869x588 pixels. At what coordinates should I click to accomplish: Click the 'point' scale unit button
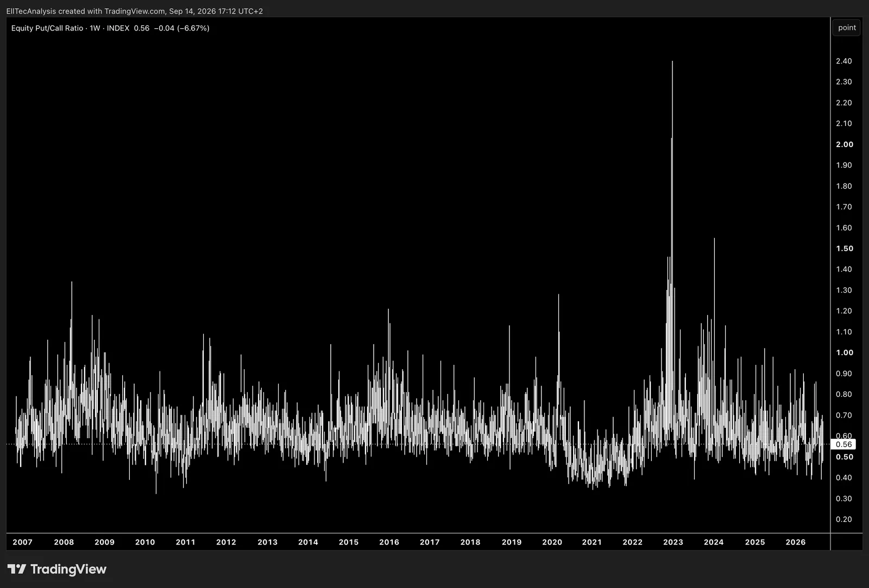point(847,28)
